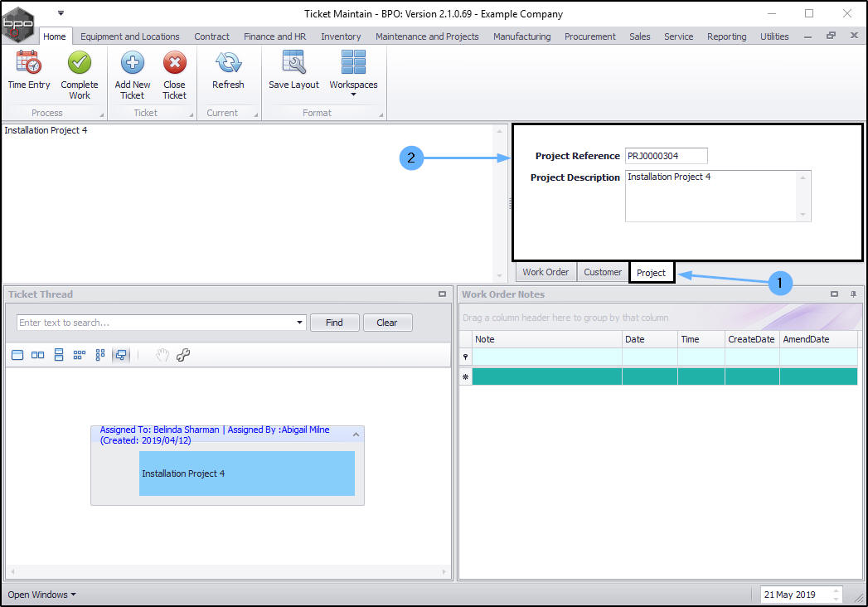Screen dimensions: 868x607
Task: Collapse the Installation Project 4 thread card
Action: click(356, 435)
